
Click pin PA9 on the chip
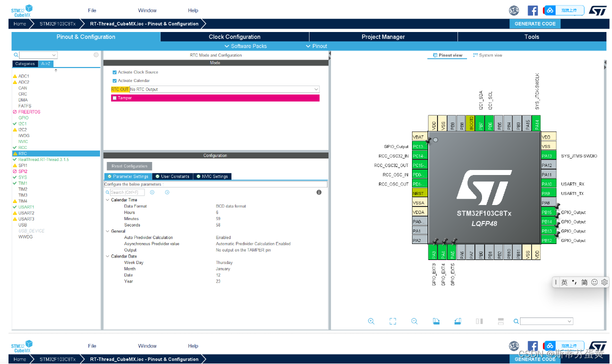coord(548,193)
